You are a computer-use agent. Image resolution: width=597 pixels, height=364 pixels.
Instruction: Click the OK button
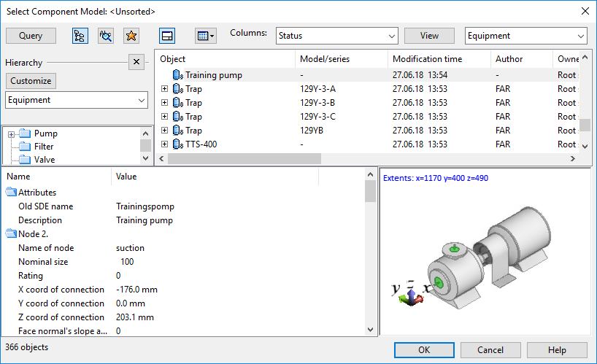click(424, 350)
